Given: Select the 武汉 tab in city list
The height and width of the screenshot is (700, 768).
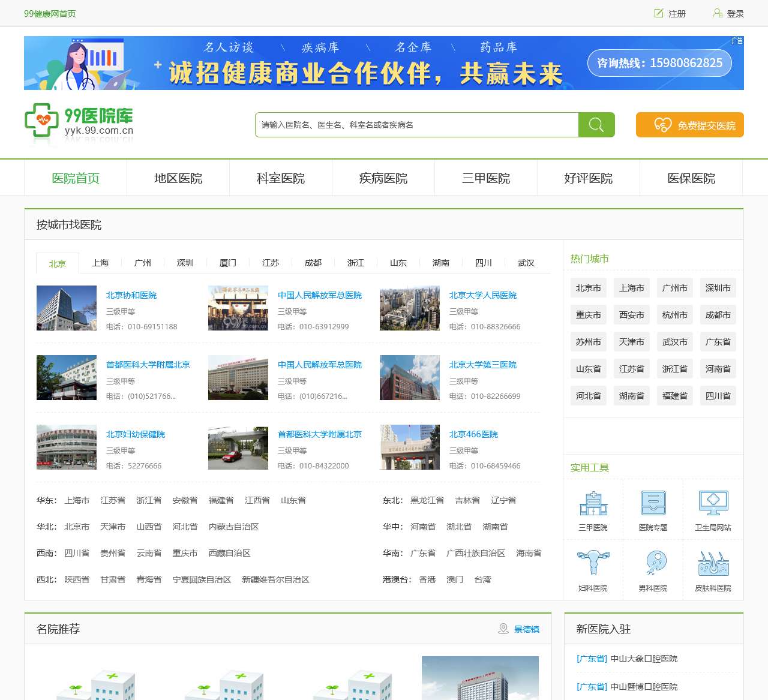Looking at the screenshot, I should coord(526,263).
